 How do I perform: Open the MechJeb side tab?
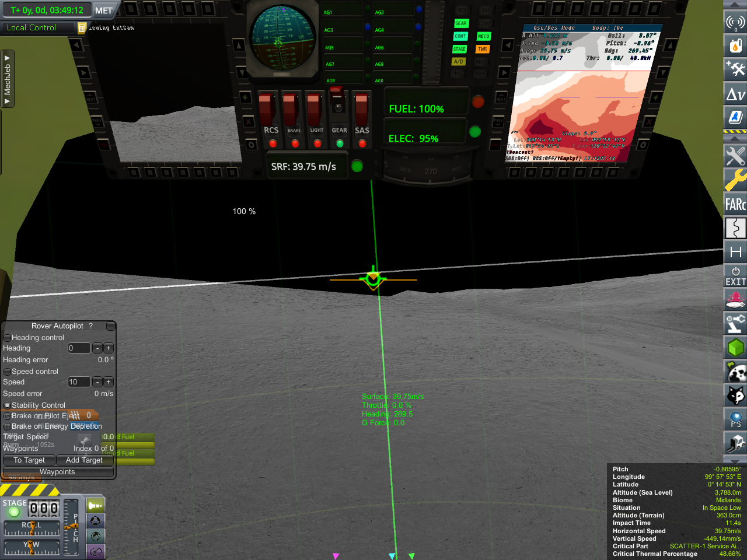point(7,79)
